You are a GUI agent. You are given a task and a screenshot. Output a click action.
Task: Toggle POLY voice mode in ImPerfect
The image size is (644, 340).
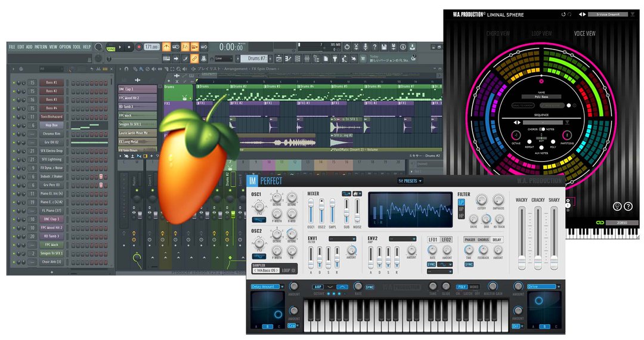(462, 287)
